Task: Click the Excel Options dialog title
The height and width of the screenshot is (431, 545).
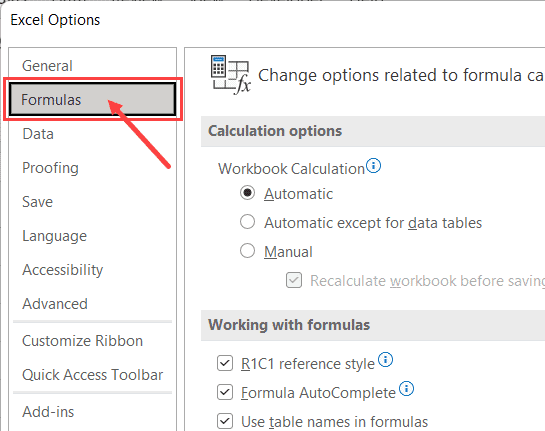Action: point(55,20)
